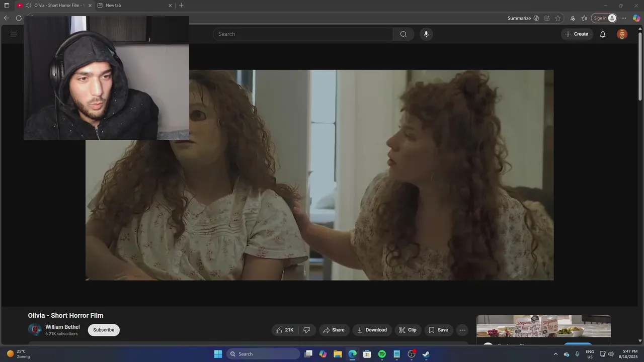Click the taskbar Search box
The height and width of the screenshot is (362, 644).
click(263, 354)
